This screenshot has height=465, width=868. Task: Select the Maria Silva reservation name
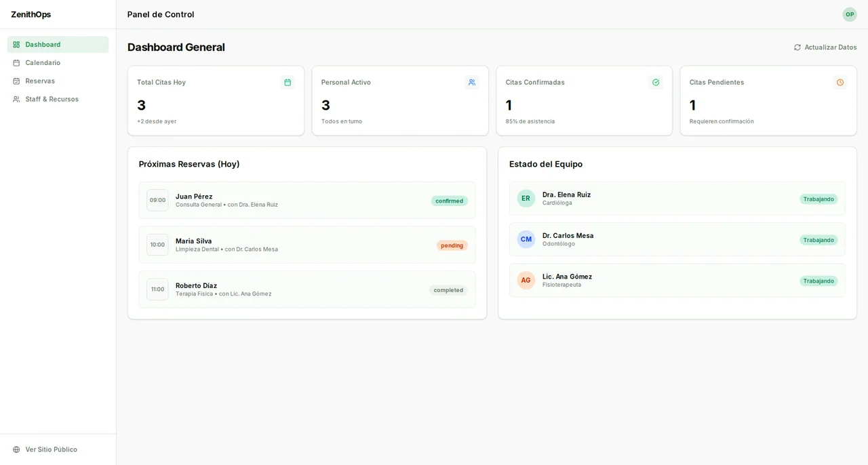pyautogui.click(x=194, y=241)
